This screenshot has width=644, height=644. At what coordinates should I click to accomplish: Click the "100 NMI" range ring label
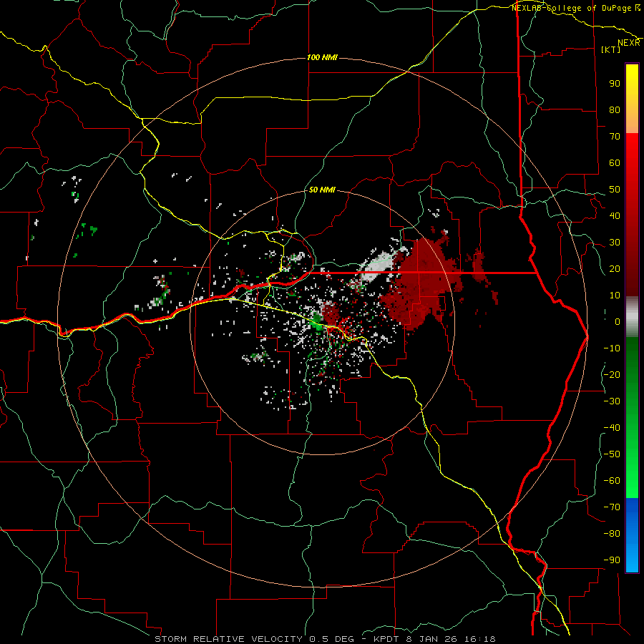tap(323, 57)
